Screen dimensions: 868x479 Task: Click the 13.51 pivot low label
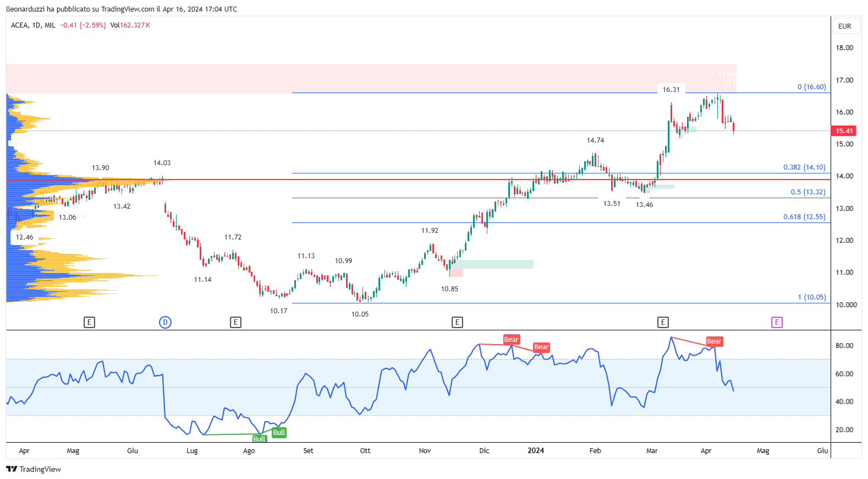[612, 204]
